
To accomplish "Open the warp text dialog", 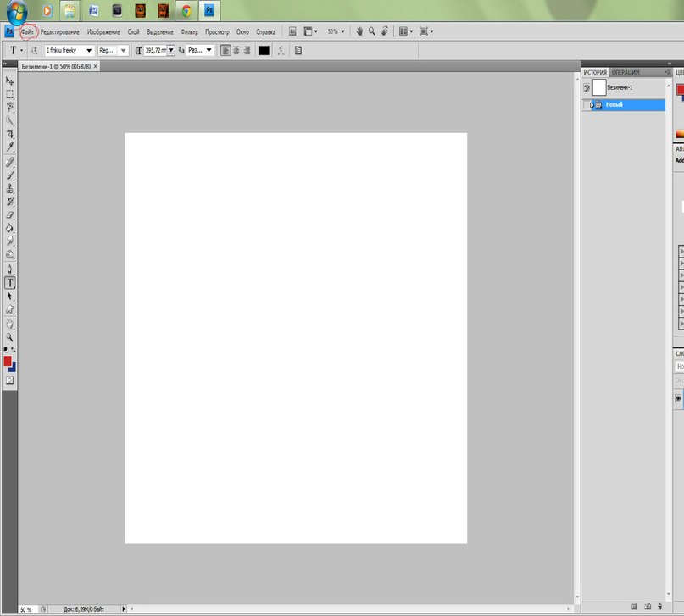I will click(281, 51).
